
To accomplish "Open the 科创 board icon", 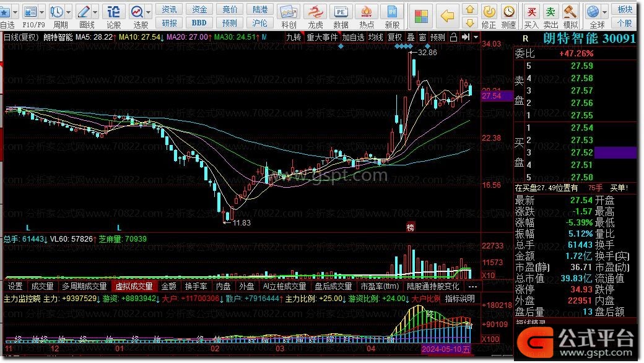I will click(x=289, y=12).
